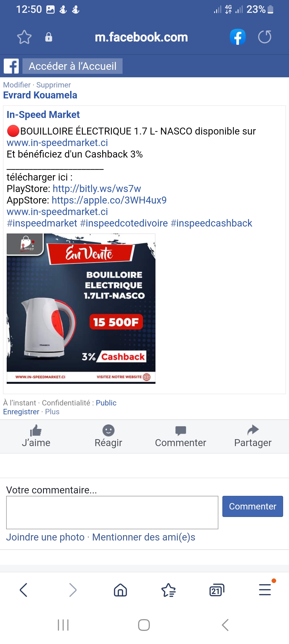Tap the bookmark star in the address bar
This screenshot has width=289, height=644.
coord(24,37)
